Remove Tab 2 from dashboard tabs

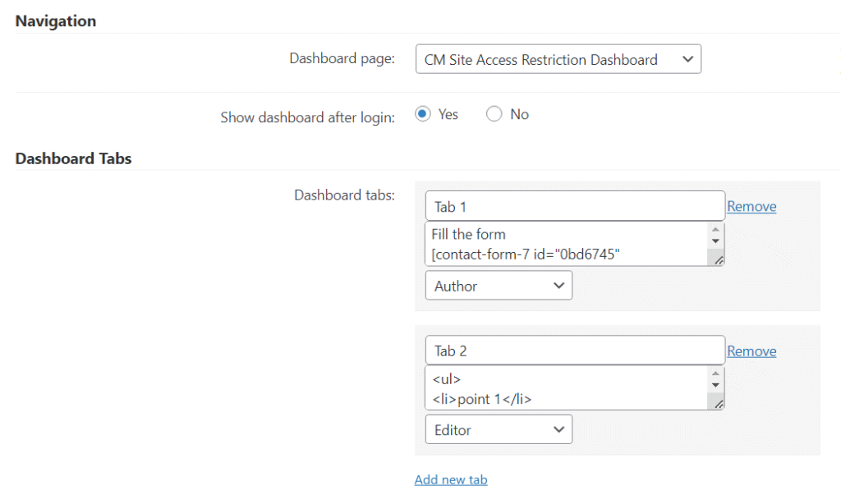[751, 351]
